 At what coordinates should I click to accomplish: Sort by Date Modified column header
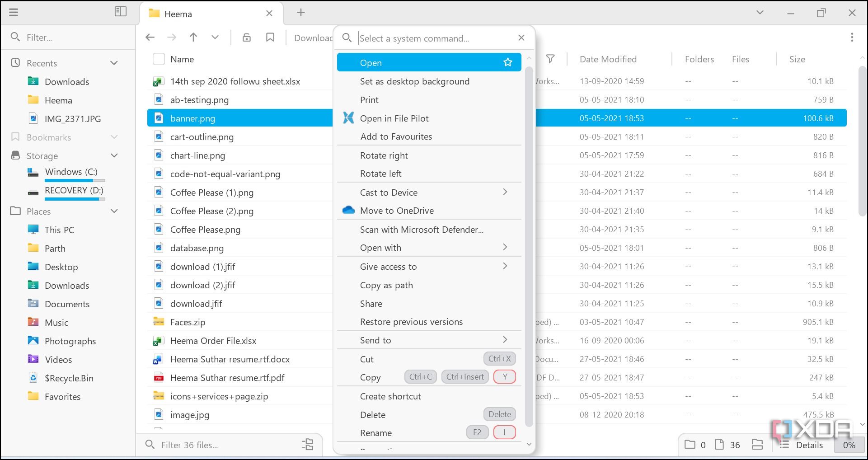(608, 59)
